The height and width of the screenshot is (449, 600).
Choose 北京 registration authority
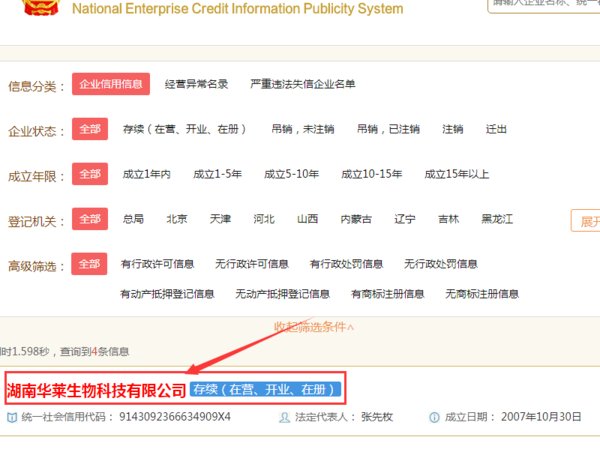[x=177, y=219]
